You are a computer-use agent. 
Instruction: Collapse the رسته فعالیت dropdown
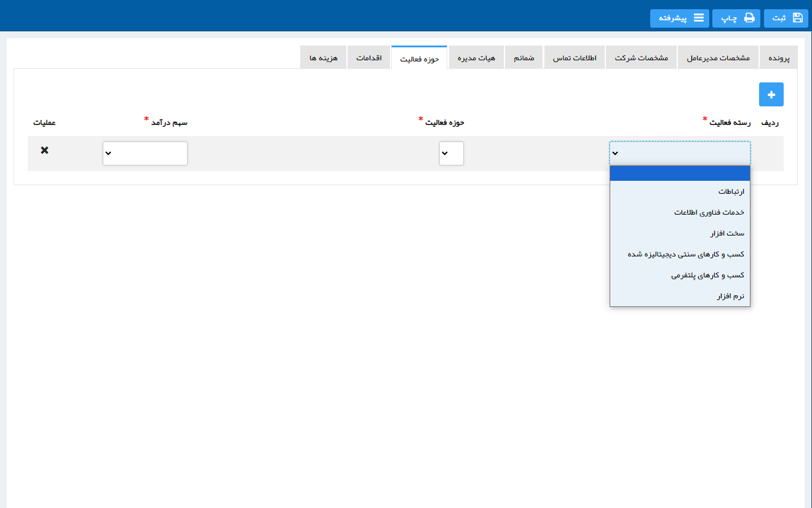680,153
